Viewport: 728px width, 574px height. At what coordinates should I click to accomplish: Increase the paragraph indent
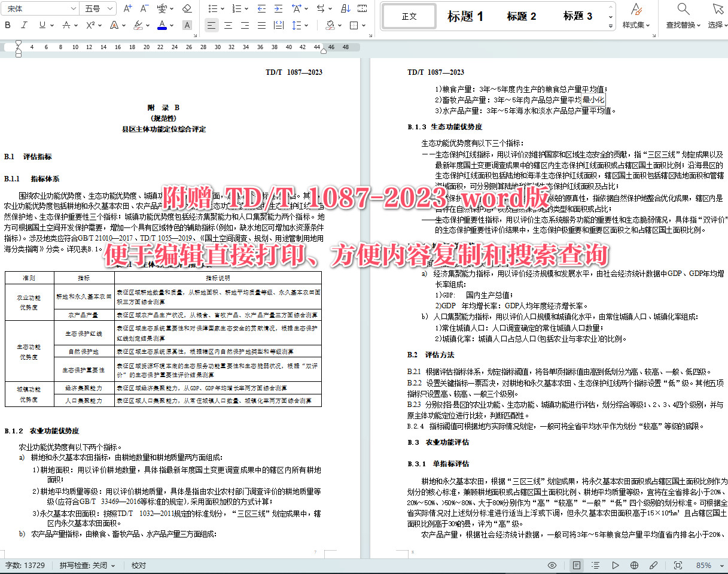279,8
